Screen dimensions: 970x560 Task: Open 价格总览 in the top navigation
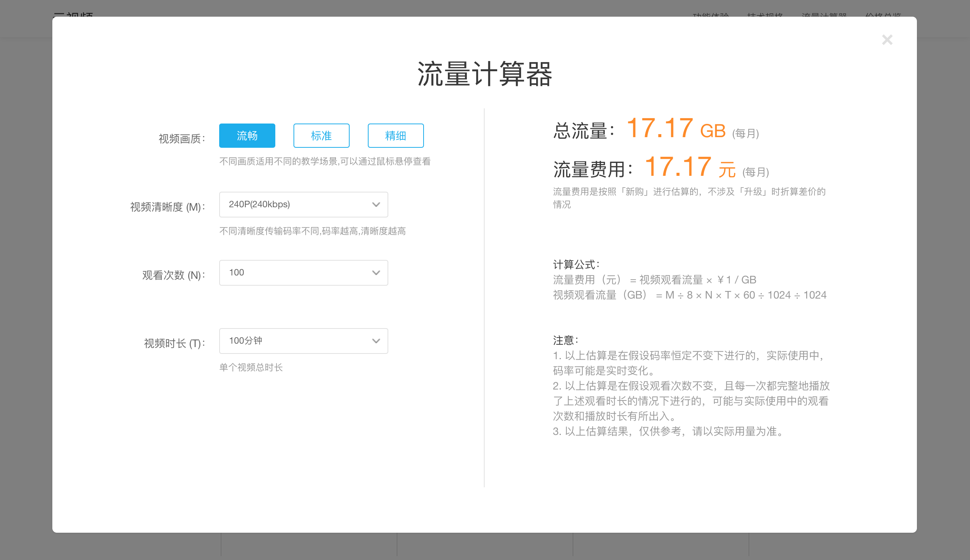[883, 16]
